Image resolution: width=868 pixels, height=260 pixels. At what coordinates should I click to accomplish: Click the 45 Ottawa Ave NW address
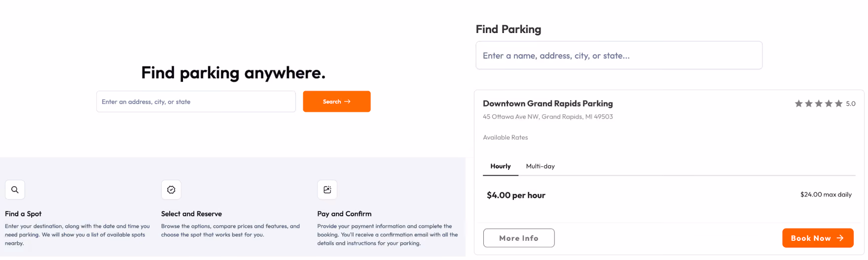pos(548,117)
